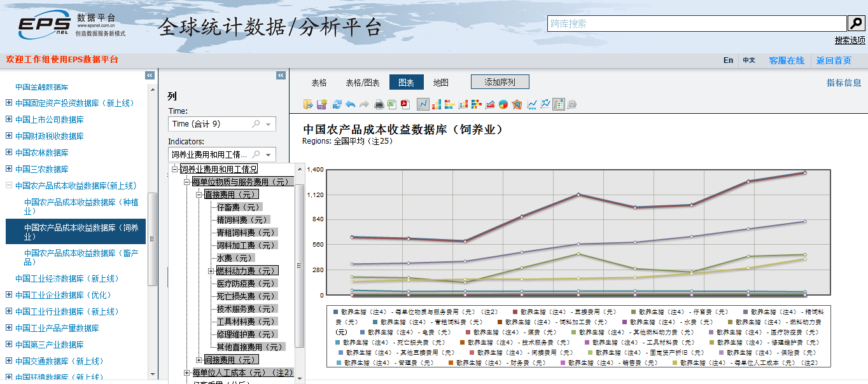Expand the 燃料动力费（元） tree node
The height and width of the screenshot is (384, 868).
[x=211, y=271]
